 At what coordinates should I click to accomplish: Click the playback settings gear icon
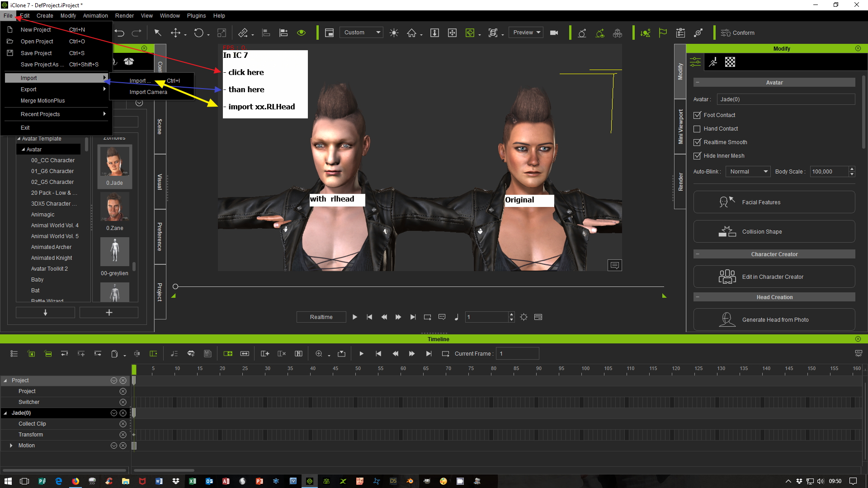click(524, 317)
